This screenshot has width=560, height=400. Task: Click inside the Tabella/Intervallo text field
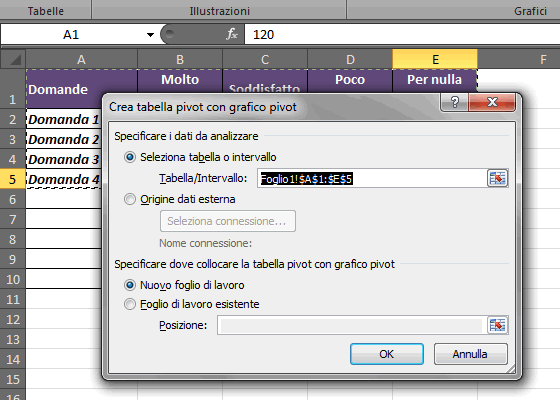point(372,178)
